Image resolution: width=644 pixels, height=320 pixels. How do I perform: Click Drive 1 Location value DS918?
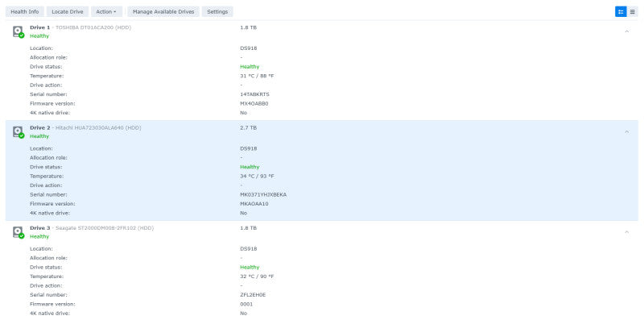(249, 48)
